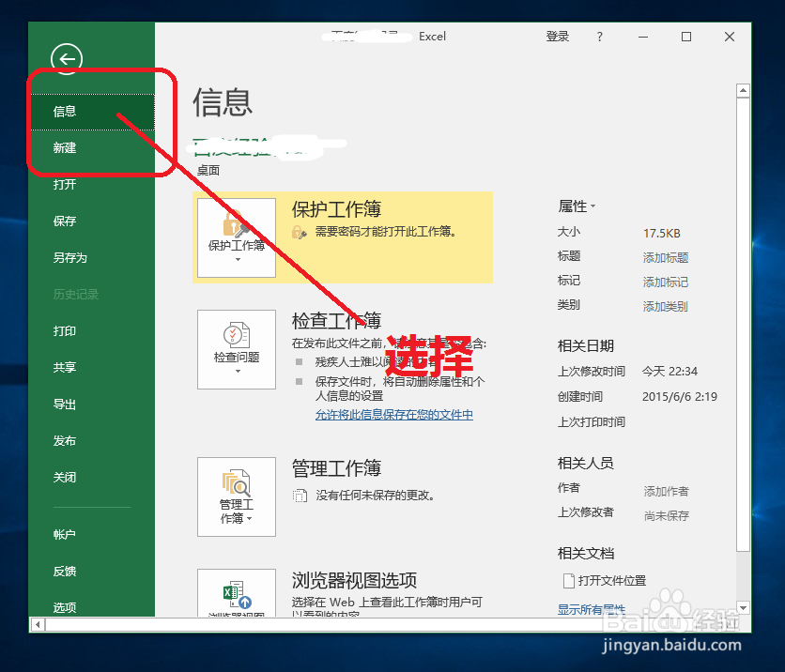Click the 允许将此信息保存在您的文件中 link
This screenshot has height=672, width=785.
click(x=394, y=415)
